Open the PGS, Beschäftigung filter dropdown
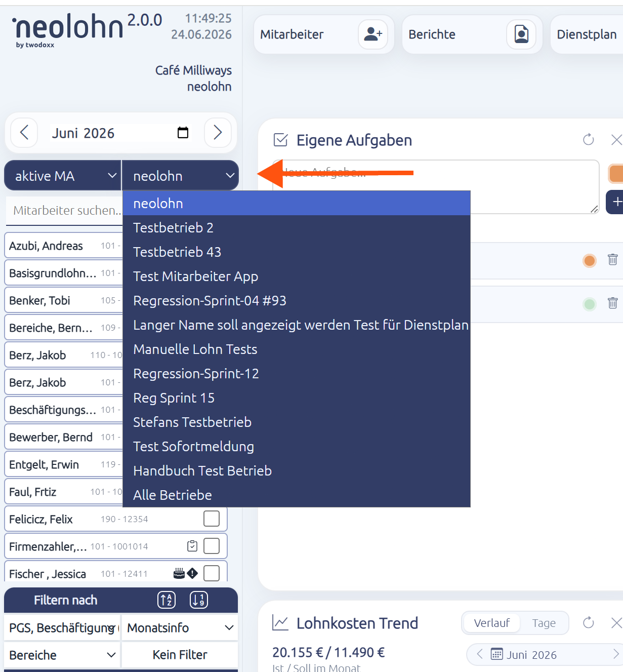 point(62,628)
